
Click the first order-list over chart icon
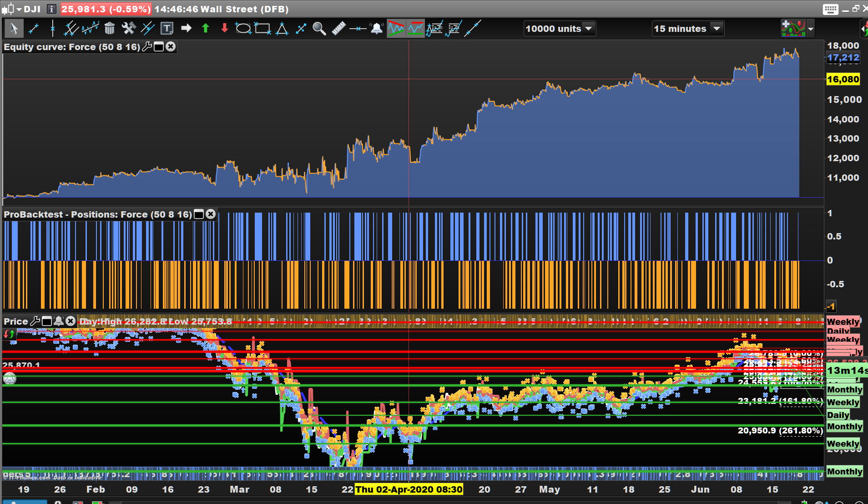[x=434, y=29]
